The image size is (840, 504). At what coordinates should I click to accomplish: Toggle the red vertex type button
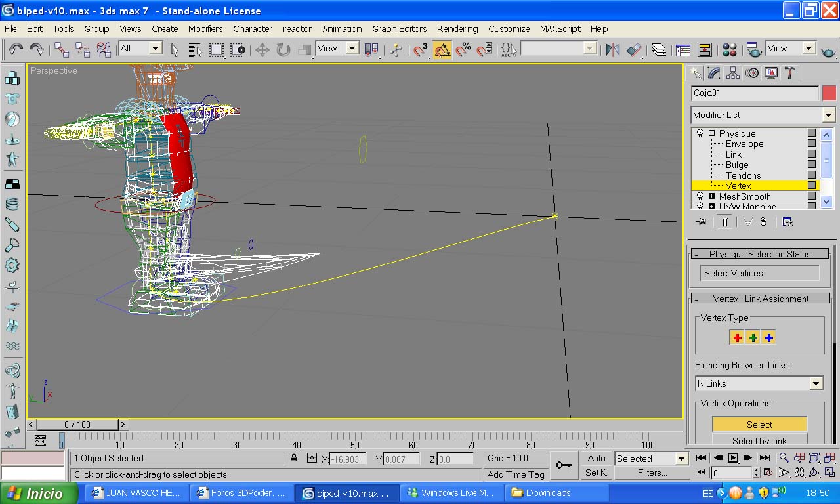(737, 337)
